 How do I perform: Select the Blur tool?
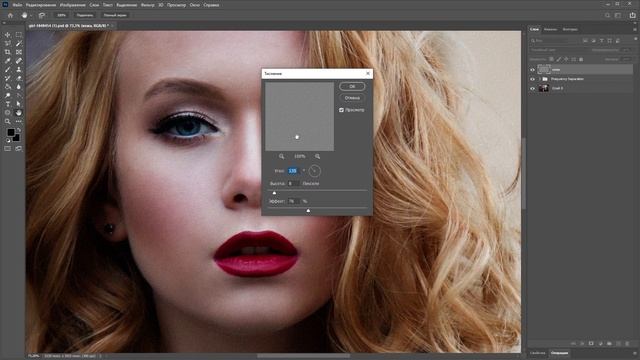coord(19,87)
